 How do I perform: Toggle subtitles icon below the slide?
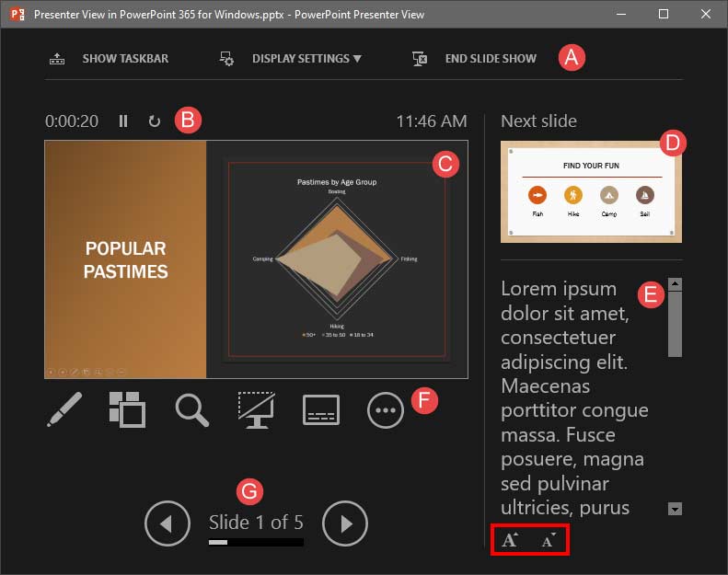[321, 410]
